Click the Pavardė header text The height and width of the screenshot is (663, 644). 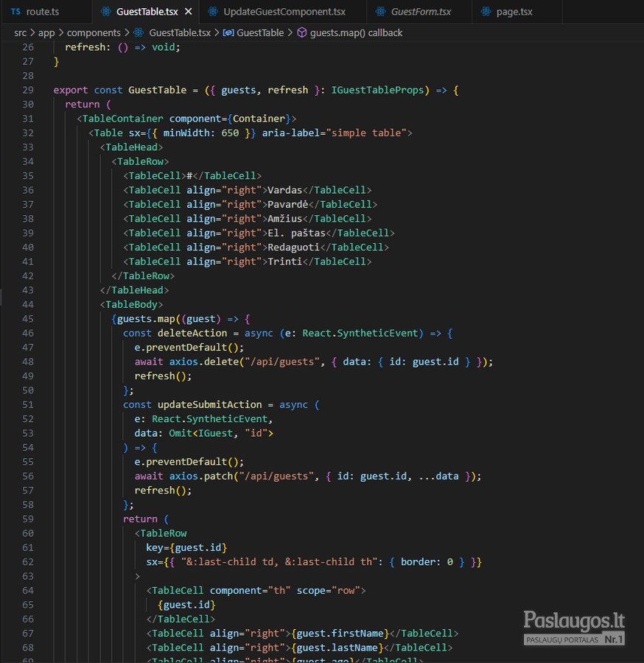288,205
